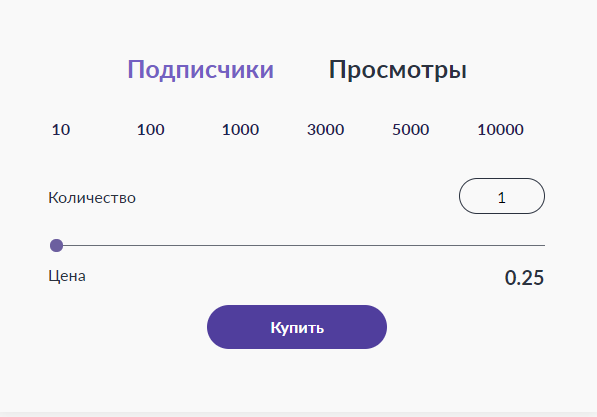Click the Цена label text
The width and height of the screenshot is (597, 417).
(67, 276)
